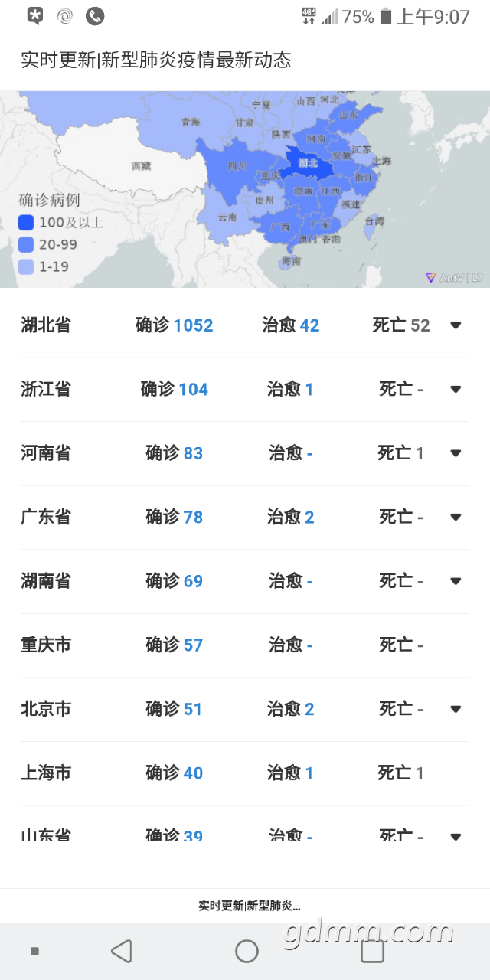Tap the star message notification icon
Viewport: 490px width, 980px height.
[35, 16]
